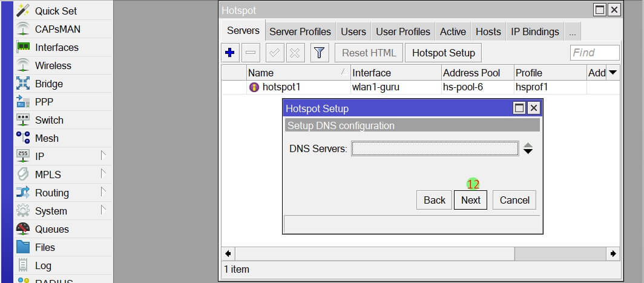The height and width of the screenshot is (283, 644).
Task: Open Wireless from the sidebar
Action: (x=53, y=65)
